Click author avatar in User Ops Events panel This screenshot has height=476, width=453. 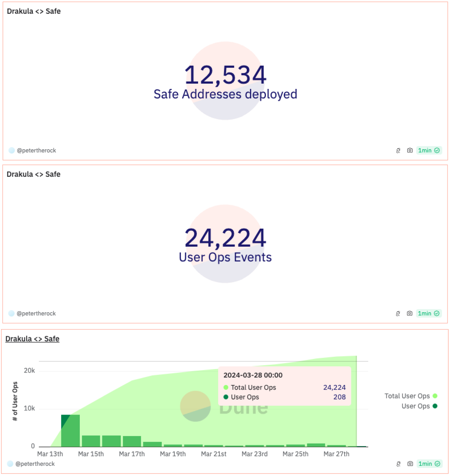11,313
